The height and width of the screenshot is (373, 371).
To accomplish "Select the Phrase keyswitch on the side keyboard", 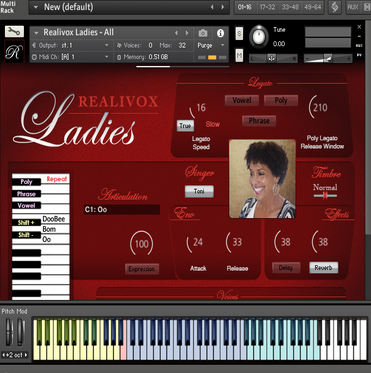I will (26, 194).
